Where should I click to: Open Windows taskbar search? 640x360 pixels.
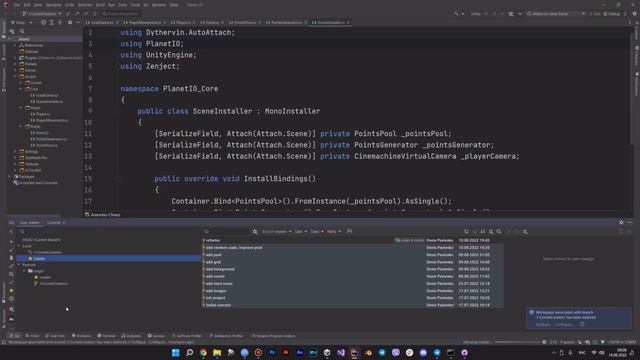189,353
